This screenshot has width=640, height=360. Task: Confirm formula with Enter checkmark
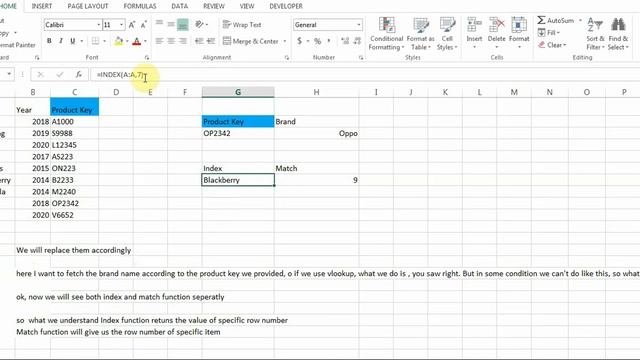point(60,75)
